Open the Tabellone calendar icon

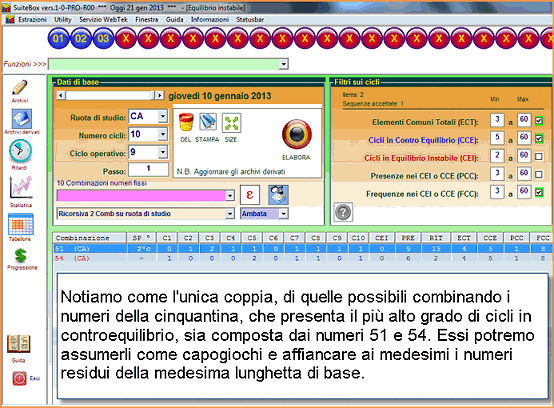pyautogui.click(x=20, y=224)
